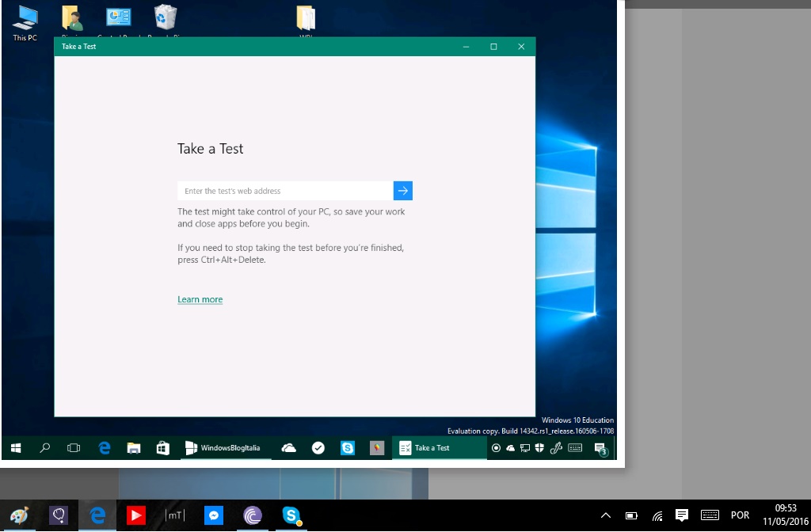Launch Messenger from the outer taskbar
The width and height of the screenshot is (811, 532).
[x=213, y=515]
